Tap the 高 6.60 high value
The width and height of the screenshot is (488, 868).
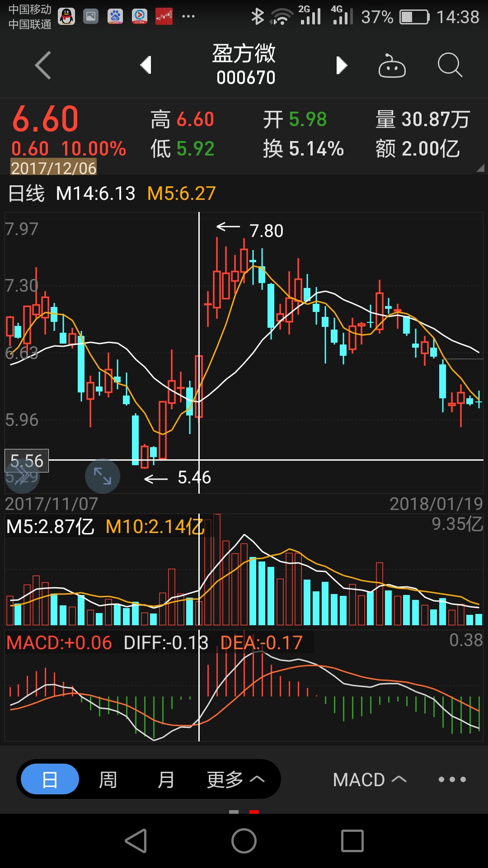[183, 119]
